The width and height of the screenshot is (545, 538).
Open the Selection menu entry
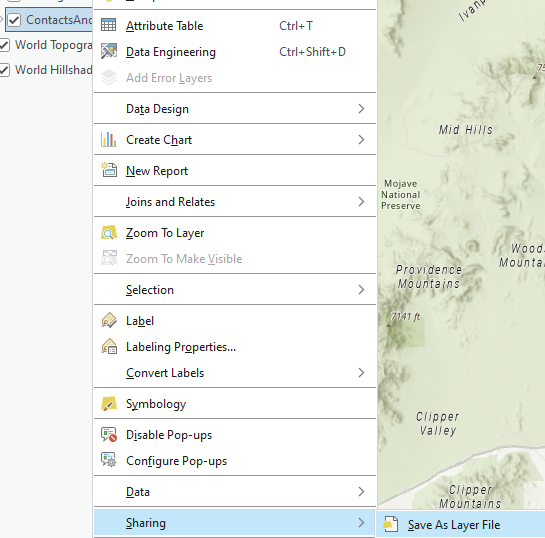235,290
